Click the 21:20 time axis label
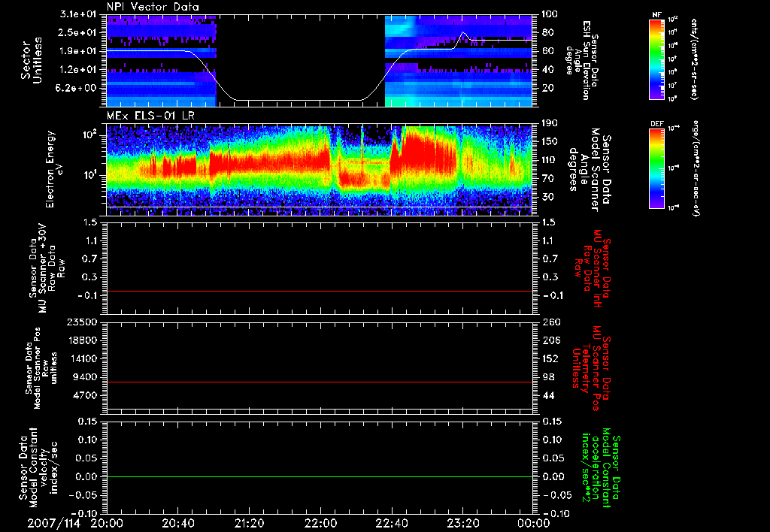770x532 pixels. click(249, 523)
